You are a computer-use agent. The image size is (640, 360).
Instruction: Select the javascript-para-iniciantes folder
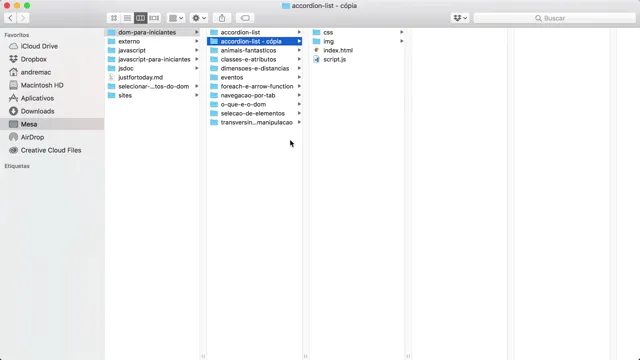pos(153,59)
